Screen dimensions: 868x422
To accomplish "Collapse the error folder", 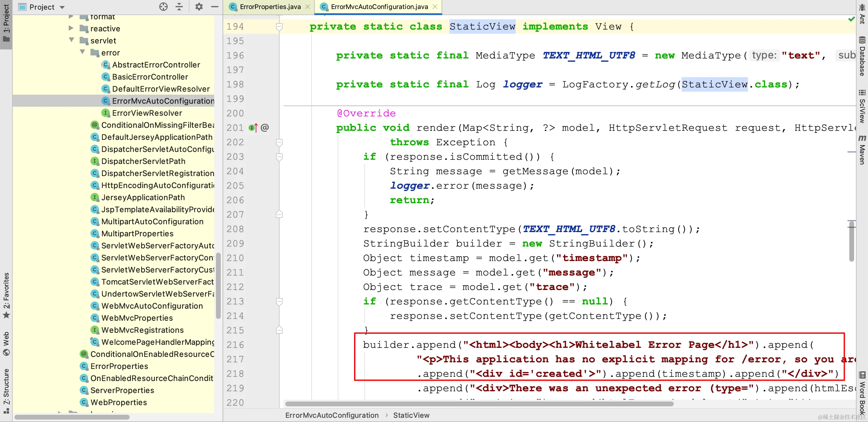I will coord(82,52).
